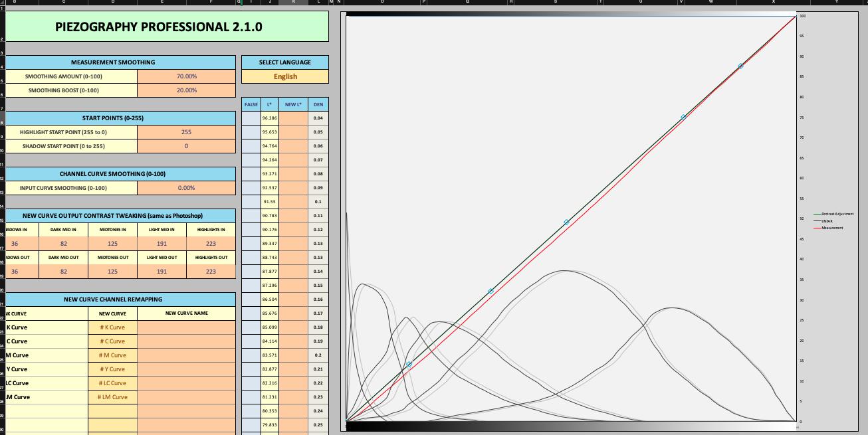
Task: Select the Dark Mid In value 82
Action: tap(64, 244)
